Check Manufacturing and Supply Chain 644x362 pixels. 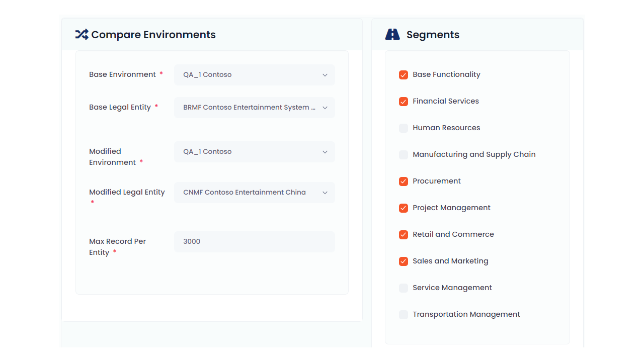(x=404, y=155)
